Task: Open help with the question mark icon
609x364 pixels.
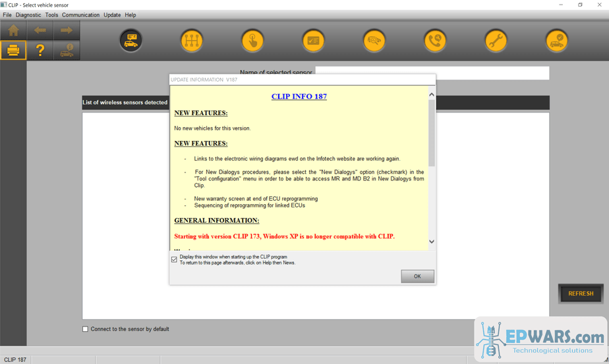Action: click(x=40, y=50)
